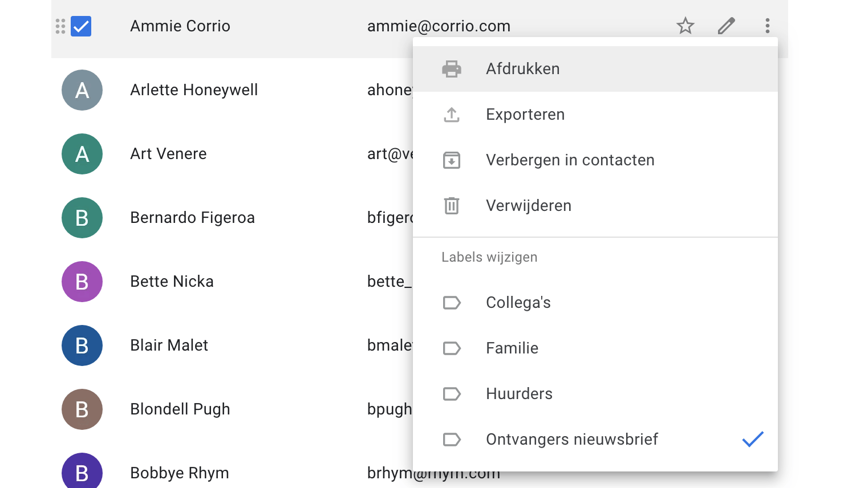Click the purple Bette Nicka avatar
This screenshot has width=868, height=488.
click(x=82, y=282)
